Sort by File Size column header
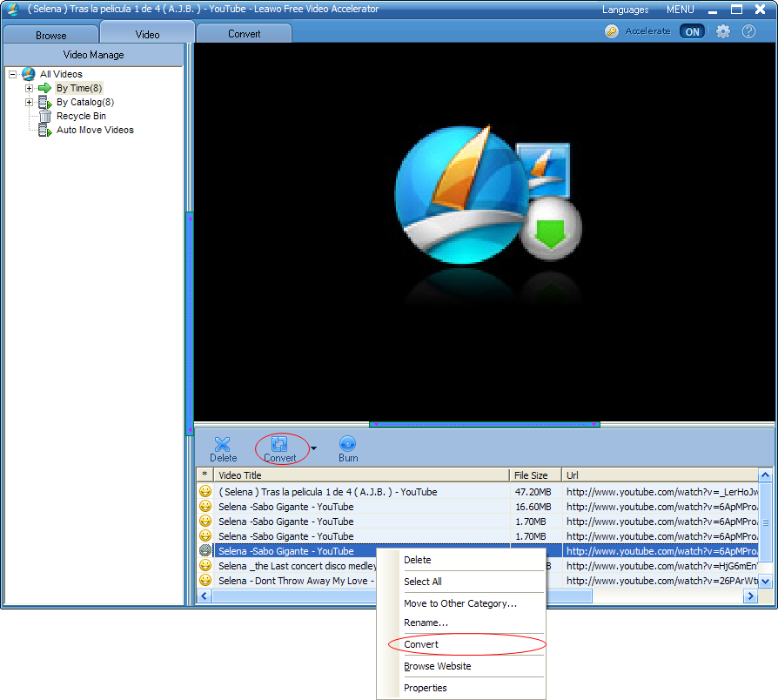778x700 pixels. click(535, 475)
